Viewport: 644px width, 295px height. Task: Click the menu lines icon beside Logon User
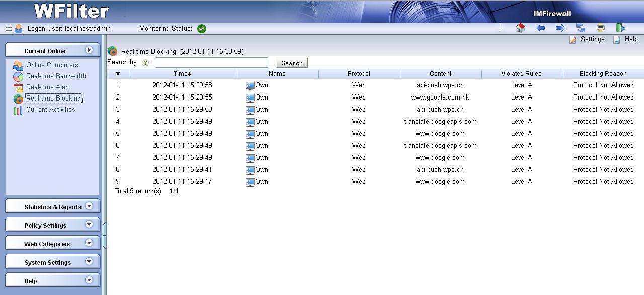(8, 29)
